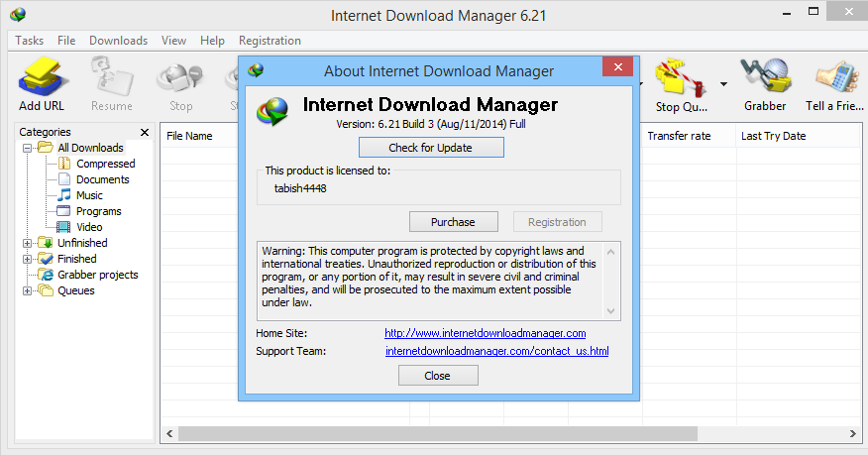Click the Stop toolbar icon
Viewport: 868px width, 456px height.
click(180, 78)
